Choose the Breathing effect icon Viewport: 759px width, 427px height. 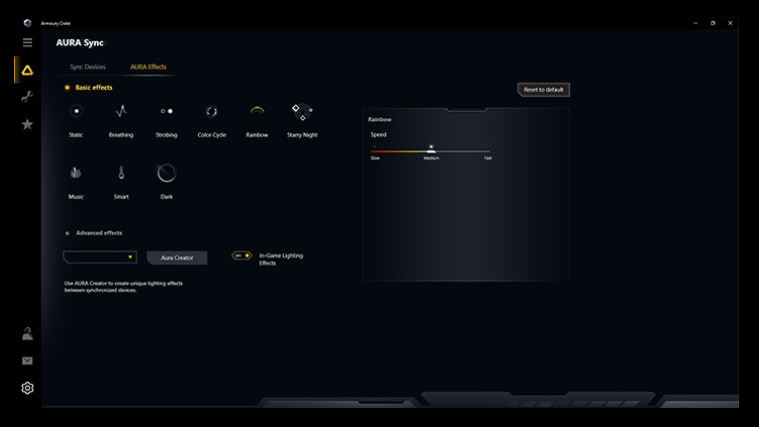(x=121, y=112)
